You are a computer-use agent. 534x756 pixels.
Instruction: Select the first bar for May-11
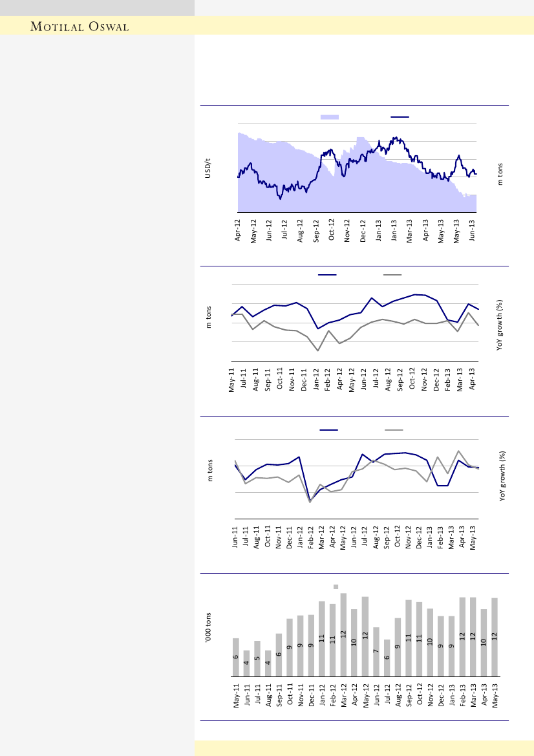tap(236, 657)
